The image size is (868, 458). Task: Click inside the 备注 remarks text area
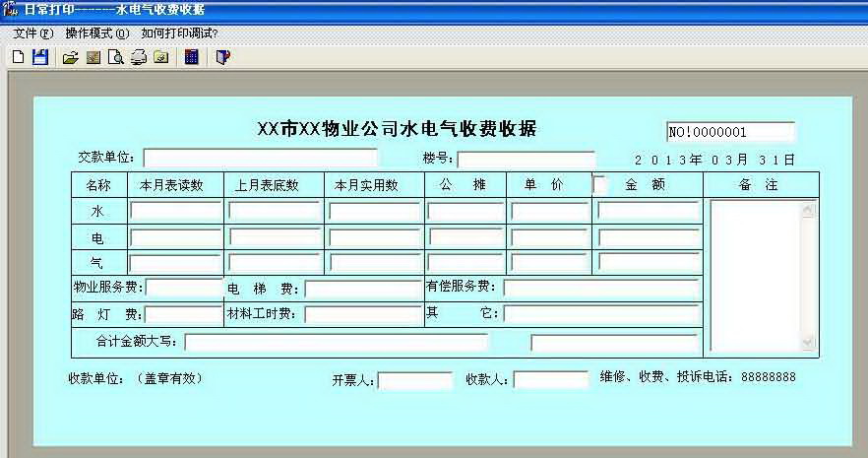pyautogui.click(x=755, y=276)
